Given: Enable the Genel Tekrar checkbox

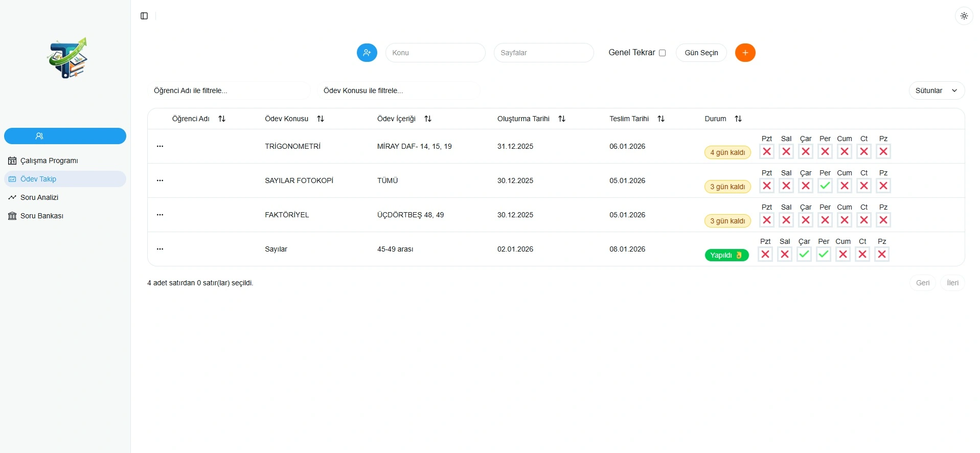Looking at the screenshot, I should (663, 53).
